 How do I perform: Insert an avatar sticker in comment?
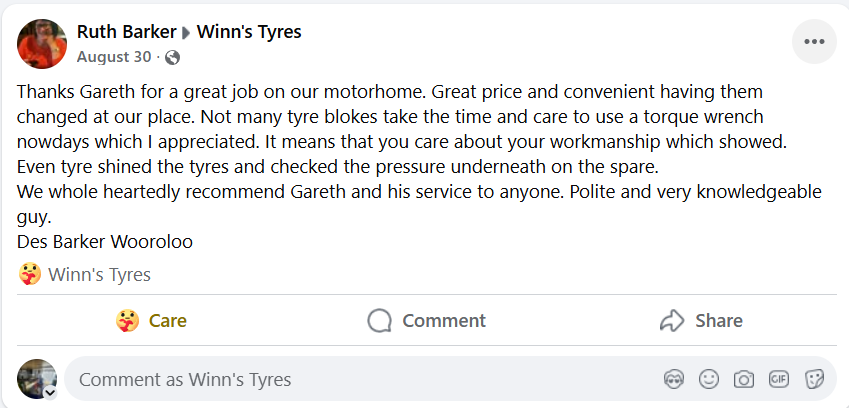tap(674, 379)
